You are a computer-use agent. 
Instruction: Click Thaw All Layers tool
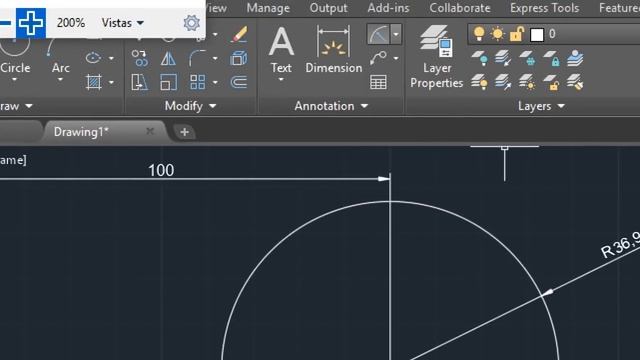pyautogui.click(x=527, y=82)
